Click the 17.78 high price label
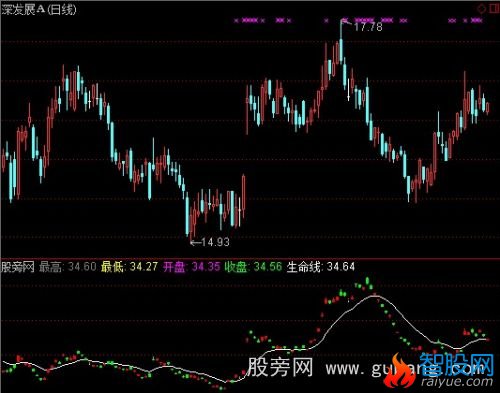The height and width of the screenshot is (393, 500). 368,27
